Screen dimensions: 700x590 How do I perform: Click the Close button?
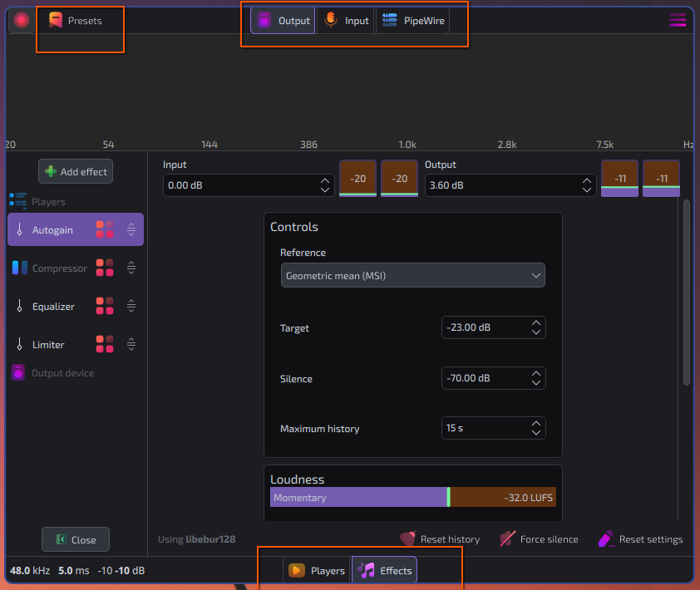(x=76, y=539)
